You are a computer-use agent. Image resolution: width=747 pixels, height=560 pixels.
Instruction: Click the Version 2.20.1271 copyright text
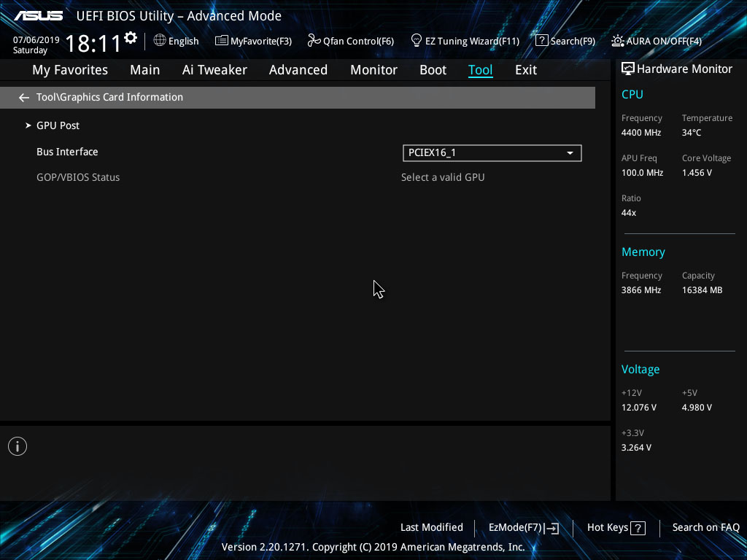[x=373, y=547]
